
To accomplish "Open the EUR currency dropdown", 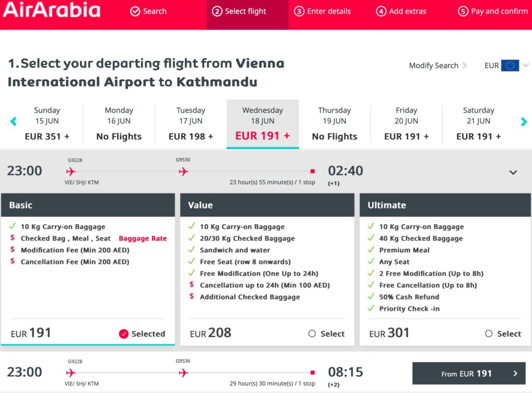I will [526, 65].
